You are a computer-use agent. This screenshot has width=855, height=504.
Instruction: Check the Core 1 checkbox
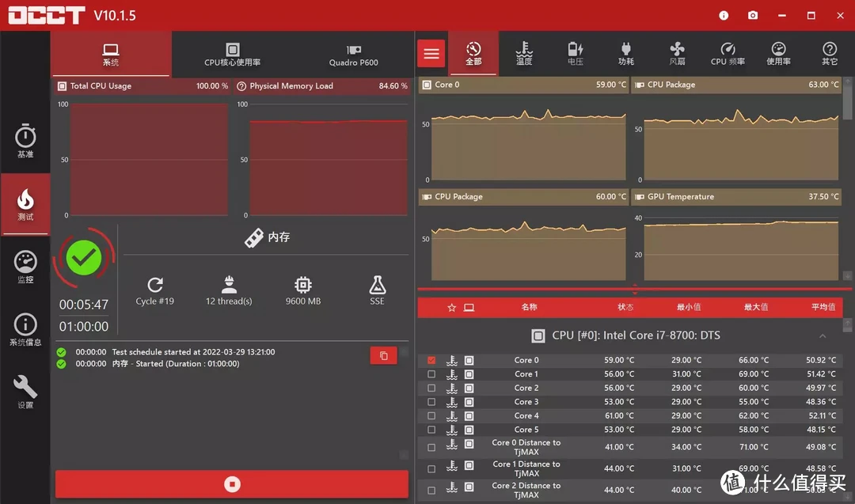[431, 374]
